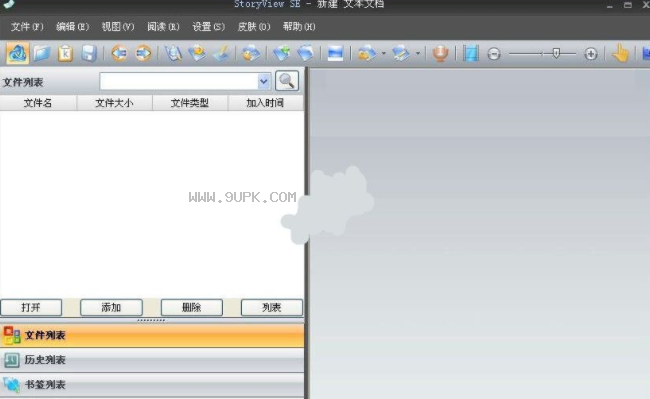The height and width of the screenshot is (399, 650).
Task: Click the plain blue book icon
Action: point(306,53)
